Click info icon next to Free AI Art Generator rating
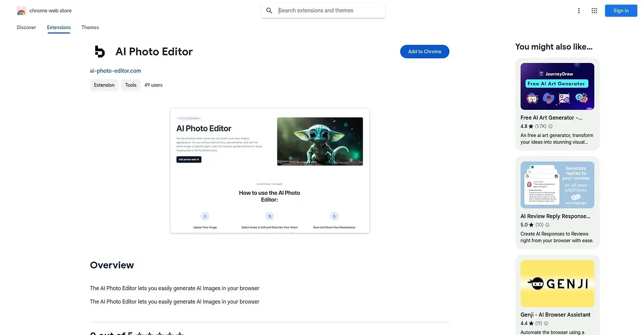The width and height of the screenshot is (644, 335). [x=550, y=126]
